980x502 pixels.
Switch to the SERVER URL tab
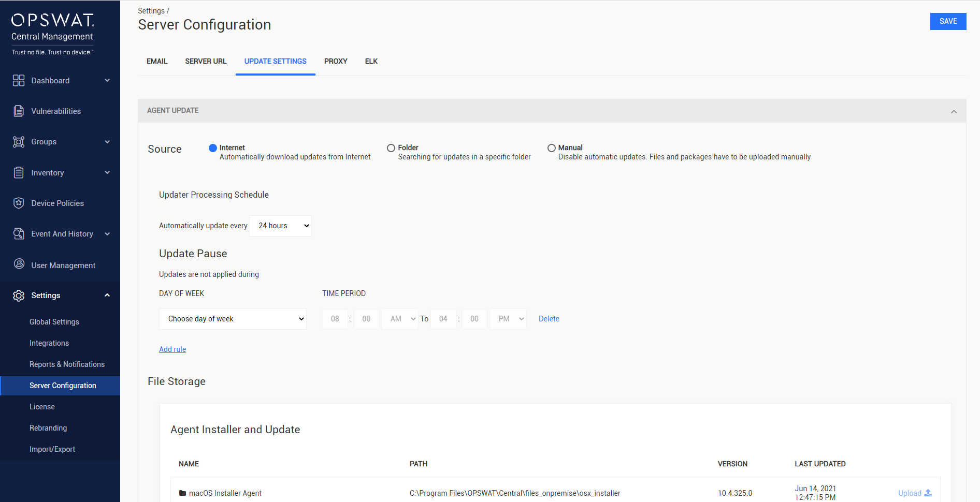[206, 61]
